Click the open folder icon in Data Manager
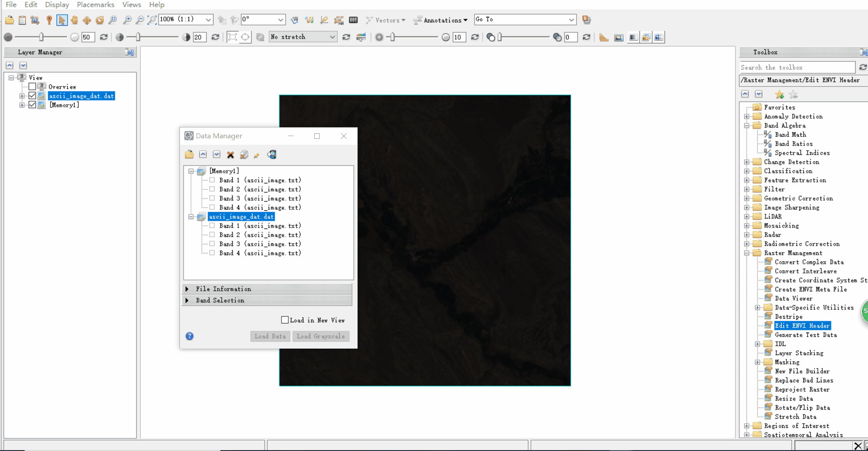This screenshot has width=868, height=451. coord(189,155)
